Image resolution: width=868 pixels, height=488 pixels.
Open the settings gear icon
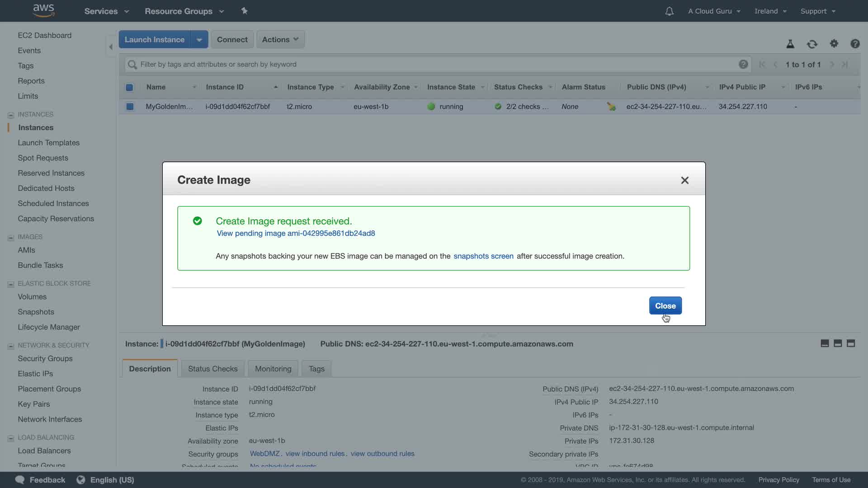coord(834,43)
